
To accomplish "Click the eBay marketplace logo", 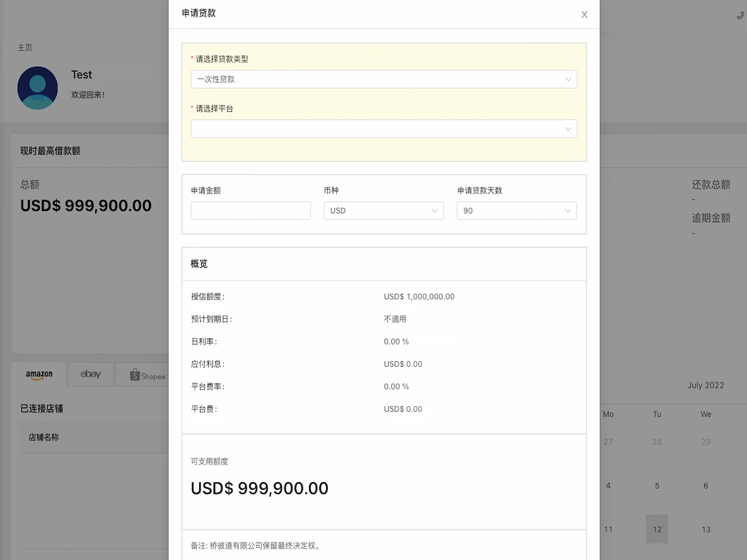I will 90,374.
